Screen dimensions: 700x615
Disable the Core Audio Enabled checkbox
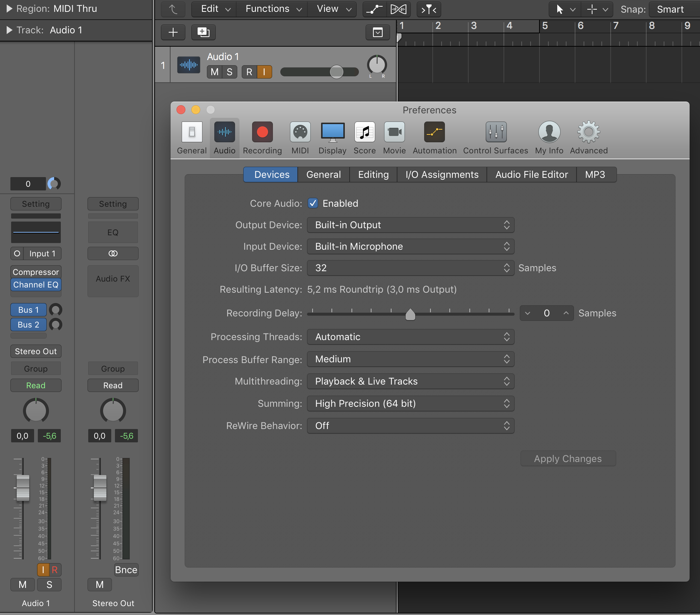point(313,203)
